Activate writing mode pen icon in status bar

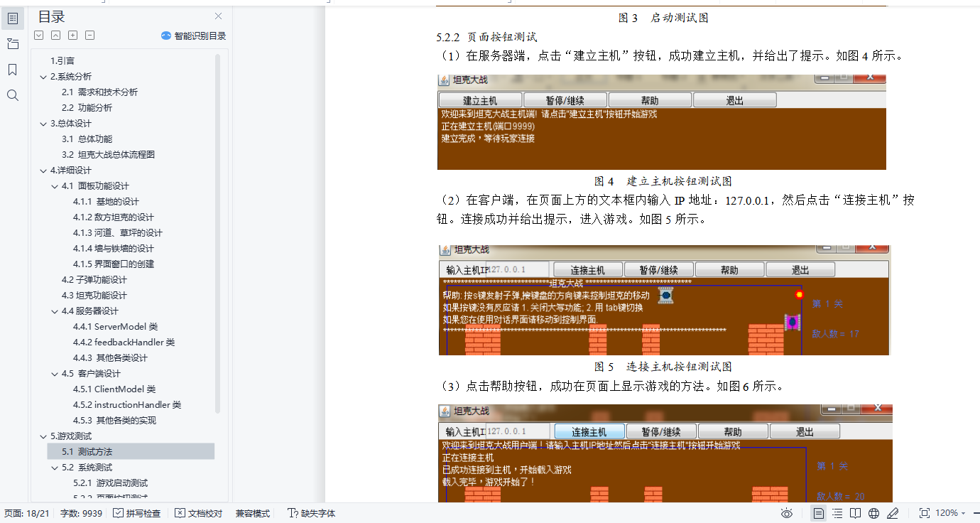pos(893,513)
